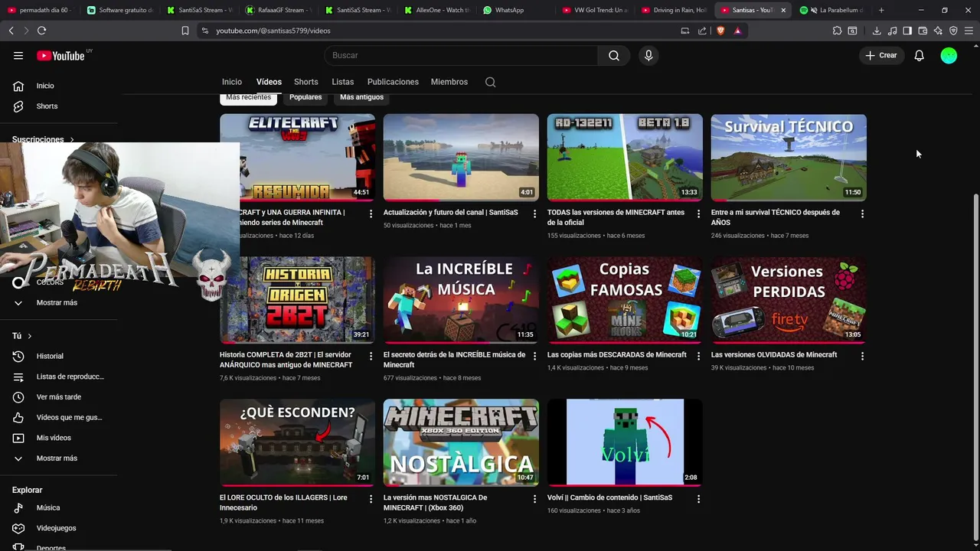
Task: Open Brave Wallet toolbar icon
Action: point(923,31)
